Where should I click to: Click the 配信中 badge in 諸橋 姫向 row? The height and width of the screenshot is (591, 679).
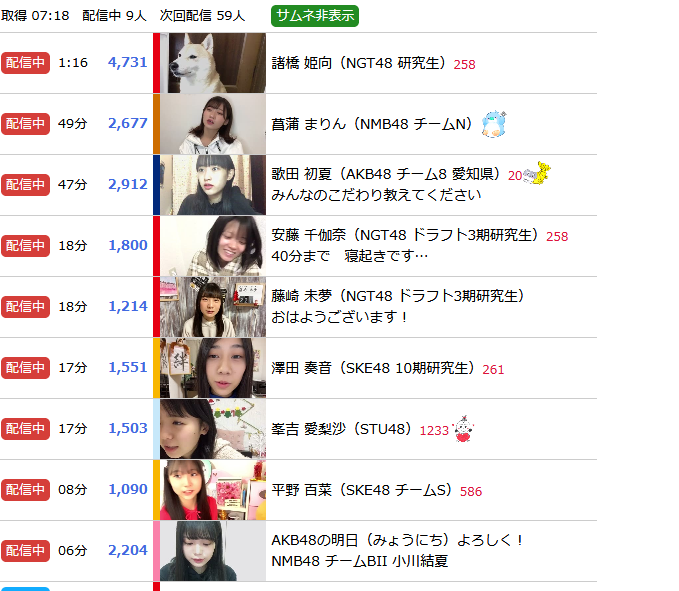click(25, 63)
